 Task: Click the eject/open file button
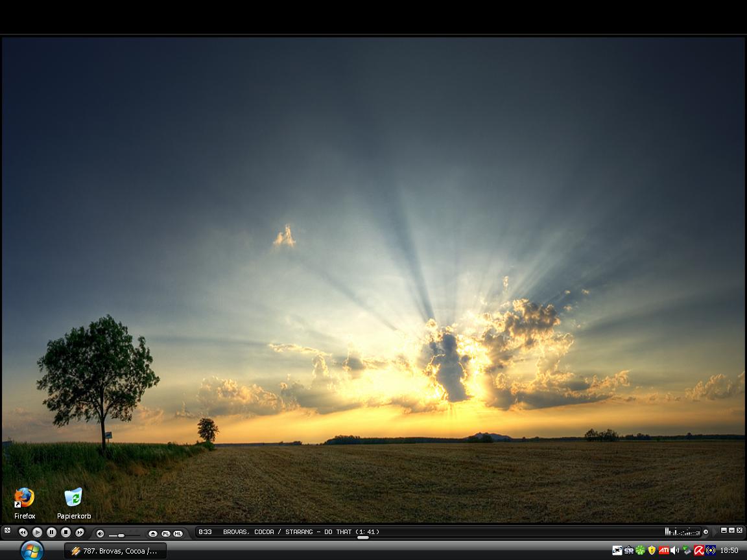pos(153,533)
